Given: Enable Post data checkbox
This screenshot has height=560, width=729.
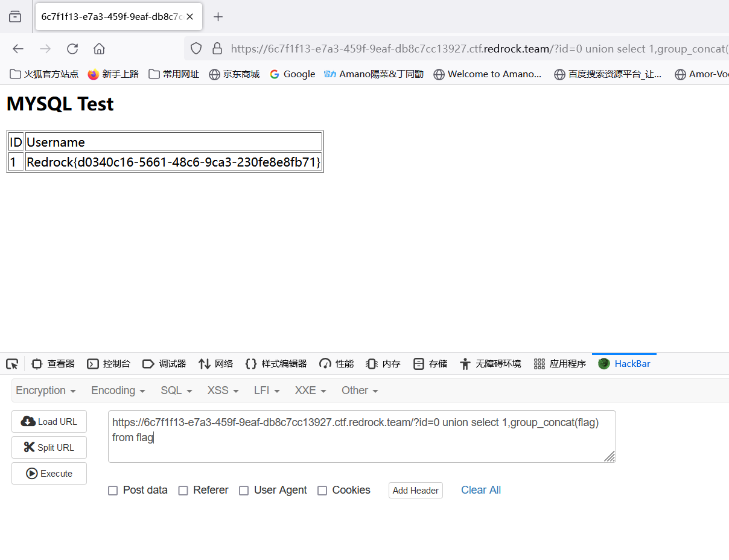Looking at the screenshot, I should point(113,491).
